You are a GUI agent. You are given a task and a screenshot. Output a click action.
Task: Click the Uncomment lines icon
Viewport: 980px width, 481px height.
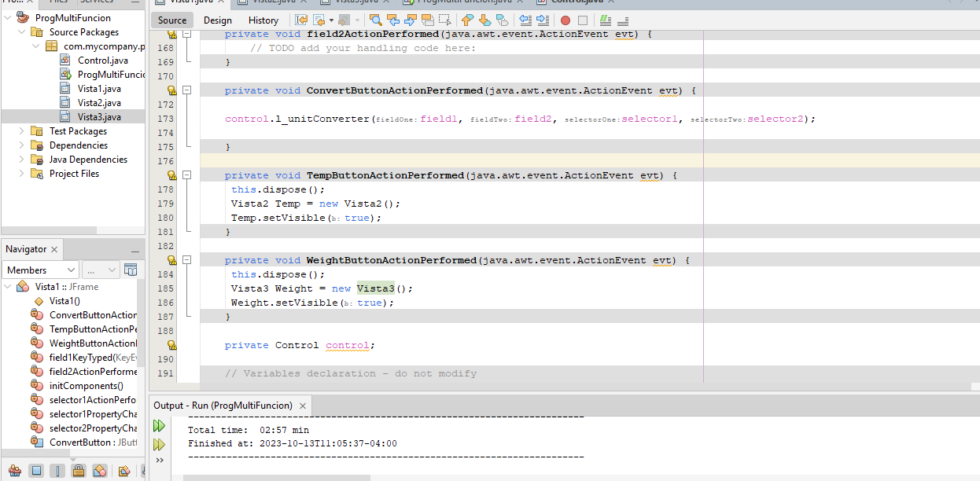pos(623,20)
